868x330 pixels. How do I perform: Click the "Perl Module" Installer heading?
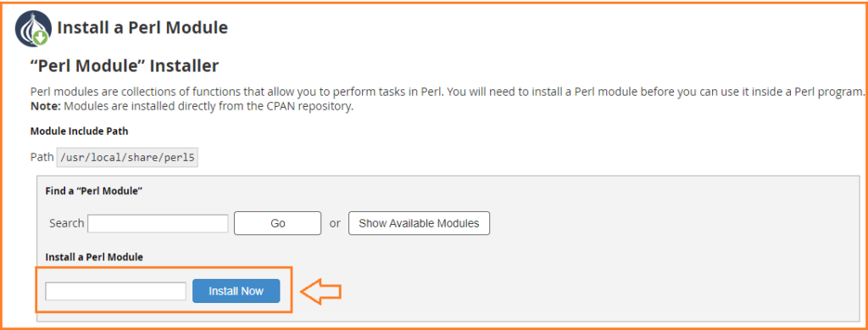point(125,66)
